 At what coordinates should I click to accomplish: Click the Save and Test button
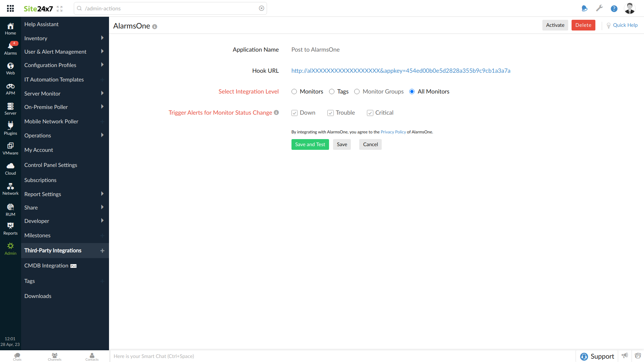click(x=310, y=144)
